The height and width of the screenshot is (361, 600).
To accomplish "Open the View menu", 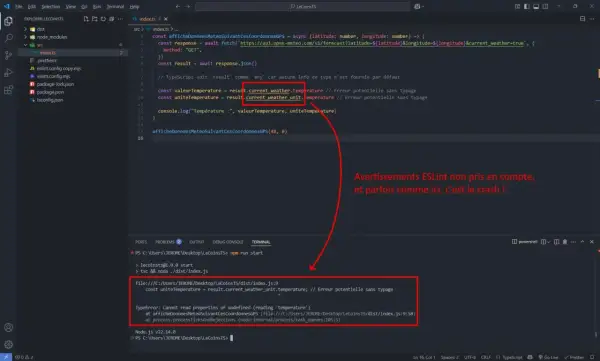I will (70, 7).
